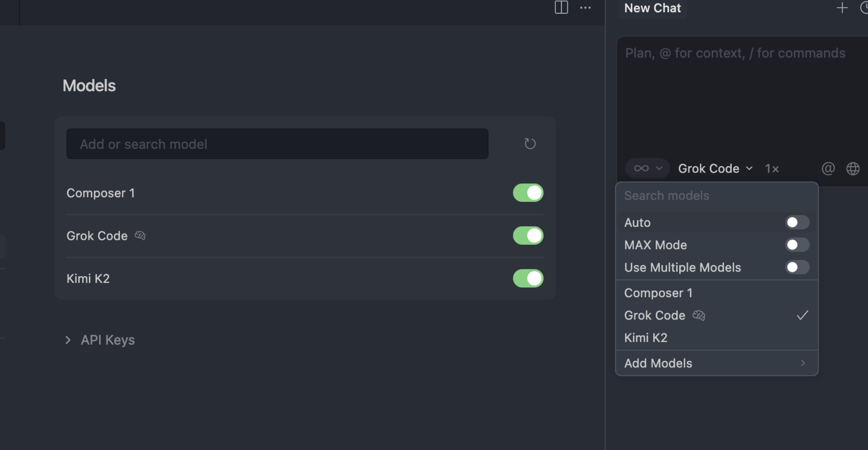868x450 pixels.
Task: Open the Grok Code model dropdown
Action: pos(715,169)
